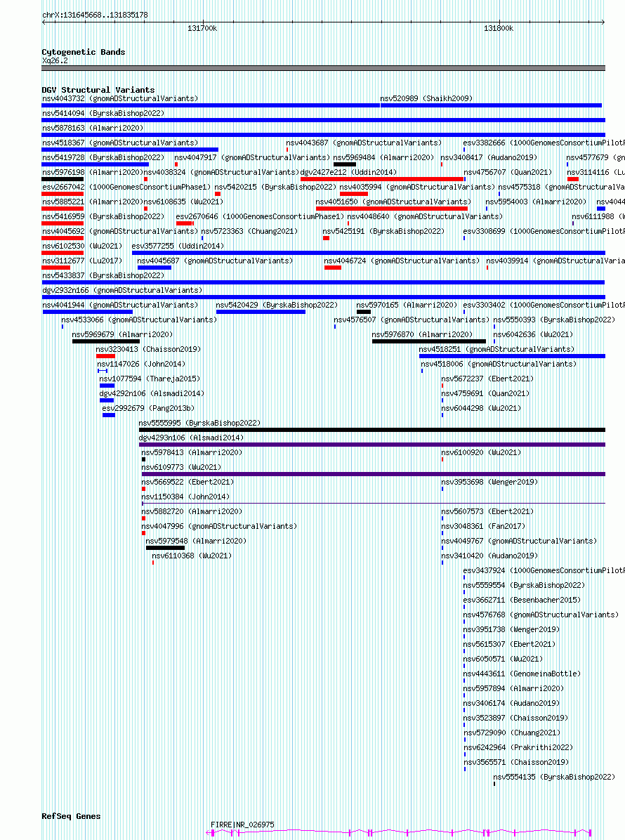
Task: Click the 131800k ruler tick label
Action: [498, 28]
